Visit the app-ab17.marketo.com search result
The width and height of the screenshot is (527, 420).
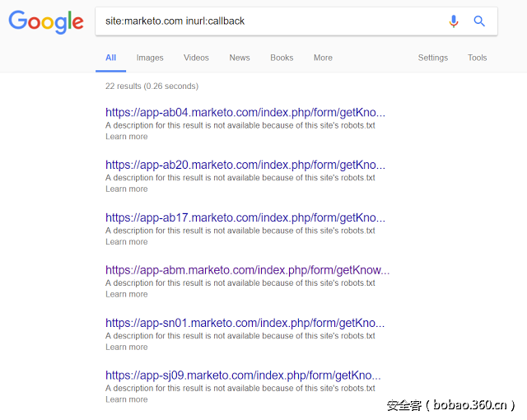[245, 217]
